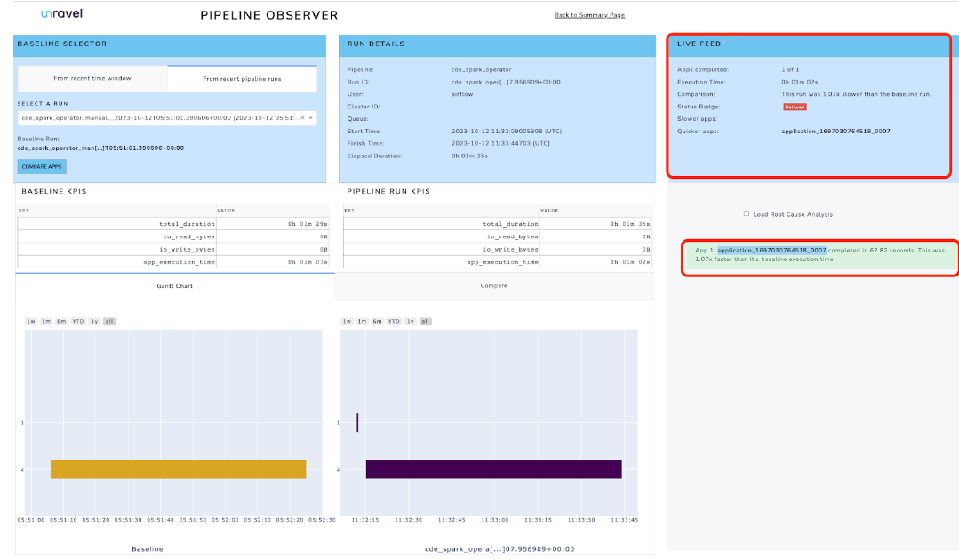Clear the selected run with X
Image resolution: width=959 pixels, height=560 pixels.
coord(302,118)
